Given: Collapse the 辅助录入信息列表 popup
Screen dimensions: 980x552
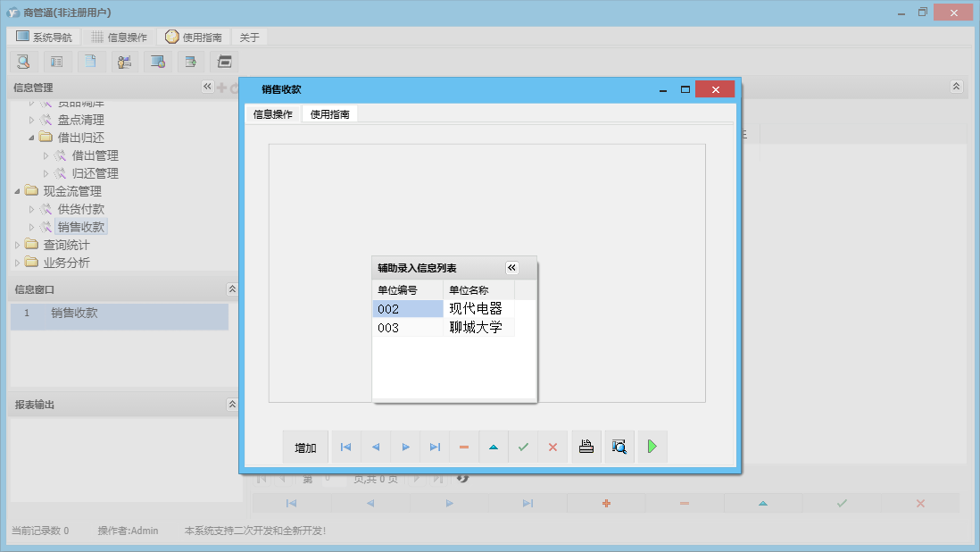Looking at the screenshot, I should pyautogui.click(x=512, y=268).
